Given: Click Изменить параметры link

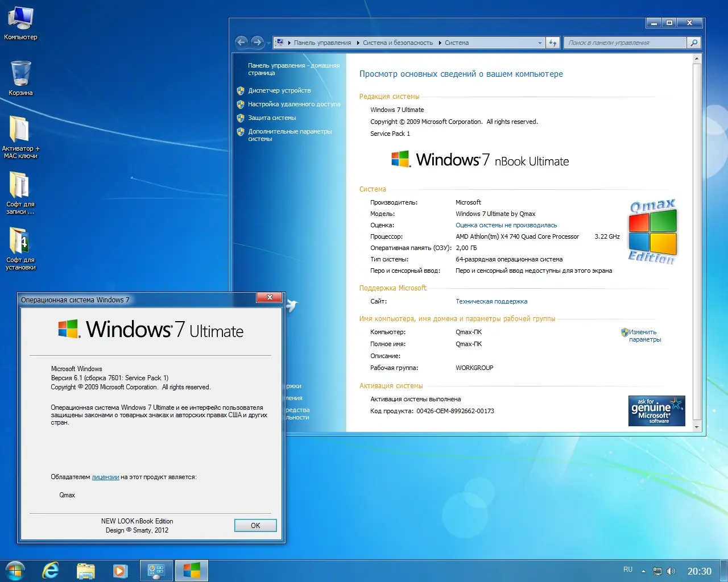Looking at the screenshot, I should click(644, 336).
